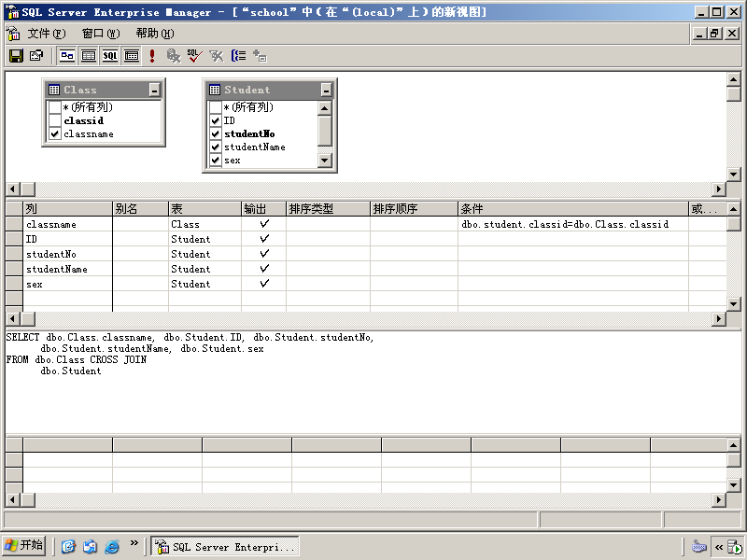Click the Save view toolbar icon
This screenshot has width=747, height=560.
coord(16,56)
